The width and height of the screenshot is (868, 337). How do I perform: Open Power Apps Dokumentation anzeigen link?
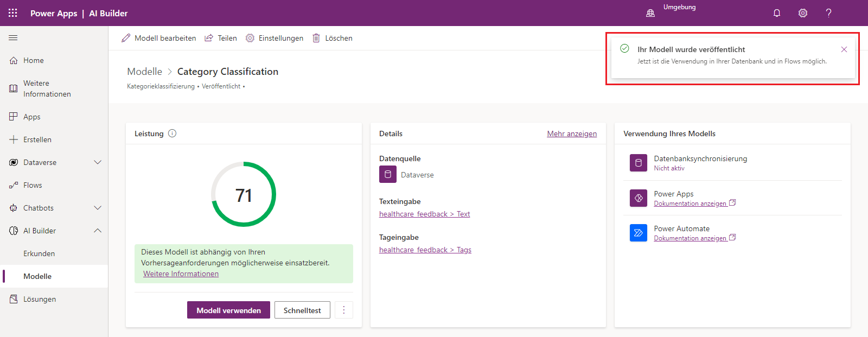coord(695,204)
